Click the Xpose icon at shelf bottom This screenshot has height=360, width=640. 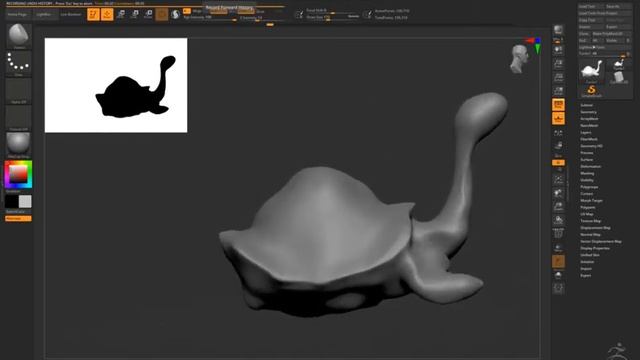pos(558,289)
